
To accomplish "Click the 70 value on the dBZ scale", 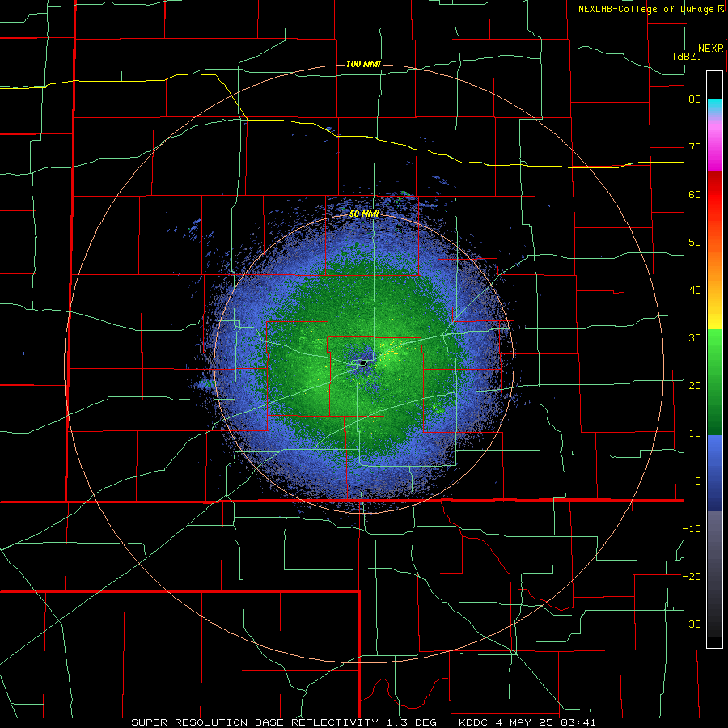I will 695,147.
